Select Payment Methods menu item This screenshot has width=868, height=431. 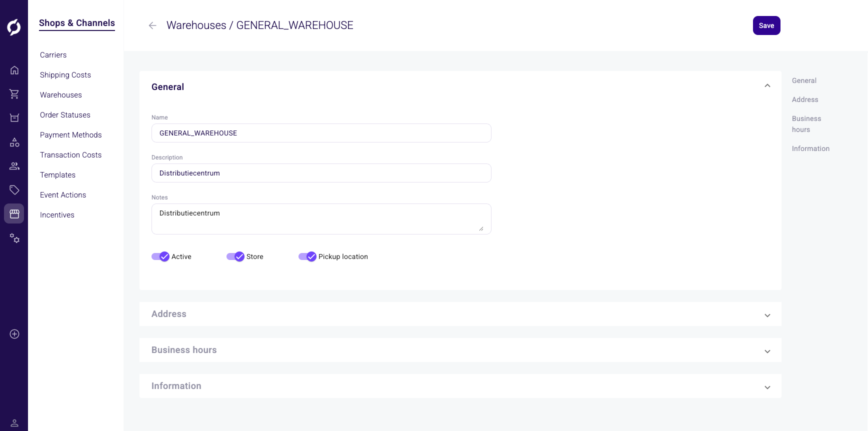[x=71, y=135]
